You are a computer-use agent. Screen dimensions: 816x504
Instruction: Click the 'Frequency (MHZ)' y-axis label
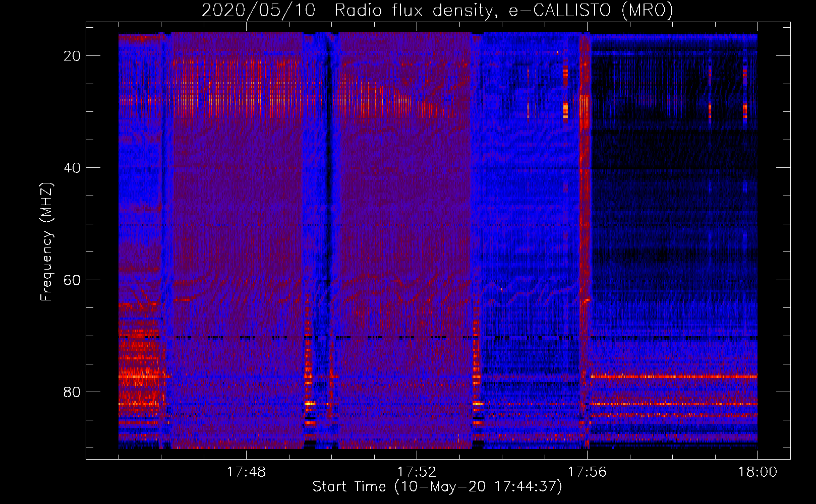[46, 242]
